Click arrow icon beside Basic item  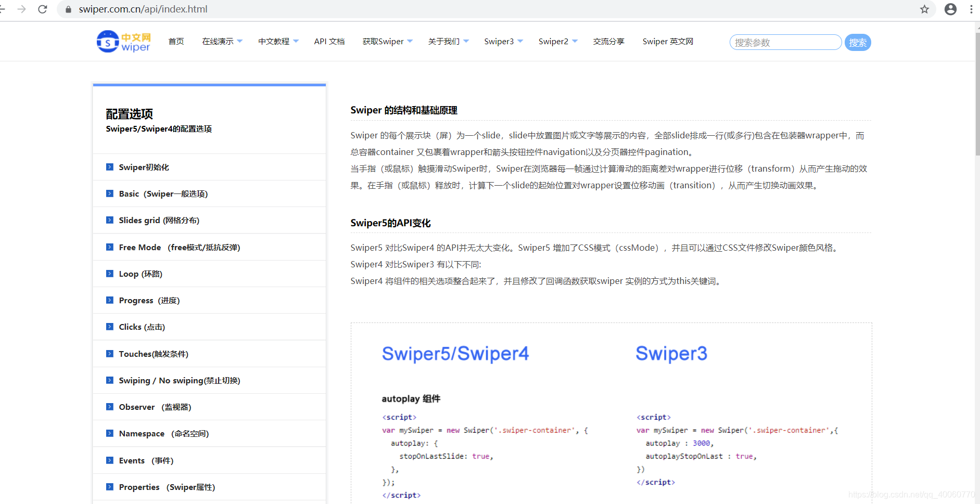click(x=109, y=193)
